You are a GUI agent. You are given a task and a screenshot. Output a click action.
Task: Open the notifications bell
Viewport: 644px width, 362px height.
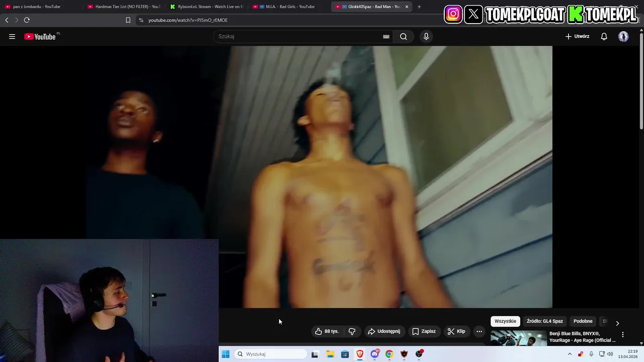point(604,36)
